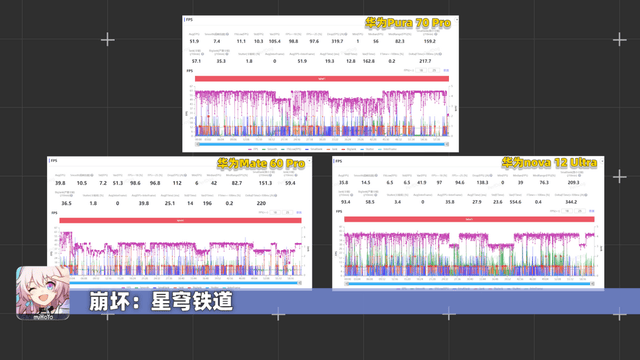Select the first FPS threshold field in Pura 70 Pro panel
This screenshot has height=360, width=640.
(421, 71)
